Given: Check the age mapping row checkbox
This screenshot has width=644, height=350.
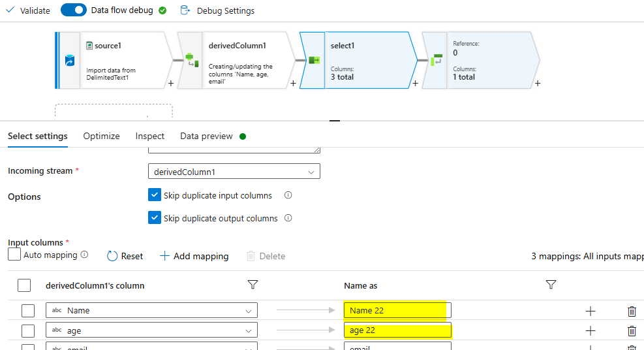Looking at the screenshot, I should (28, 330).
